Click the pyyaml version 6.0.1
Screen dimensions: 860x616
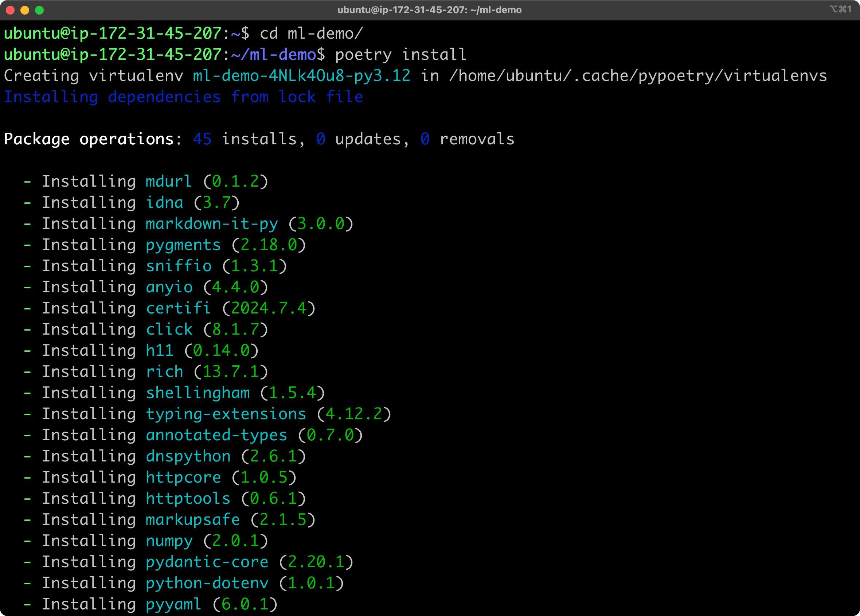pos(245,604)
